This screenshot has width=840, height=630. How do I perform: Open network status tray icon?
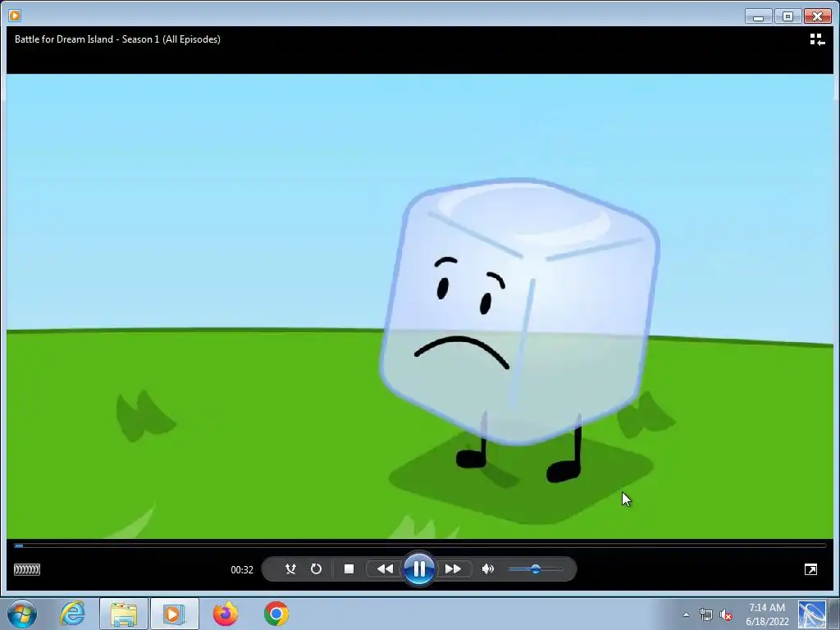706,614
